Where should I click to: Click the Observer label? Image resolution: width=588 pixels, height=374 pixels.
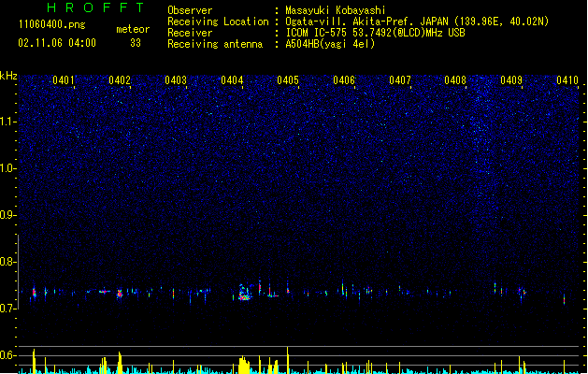pyautogui.click(x=190, y=10)
